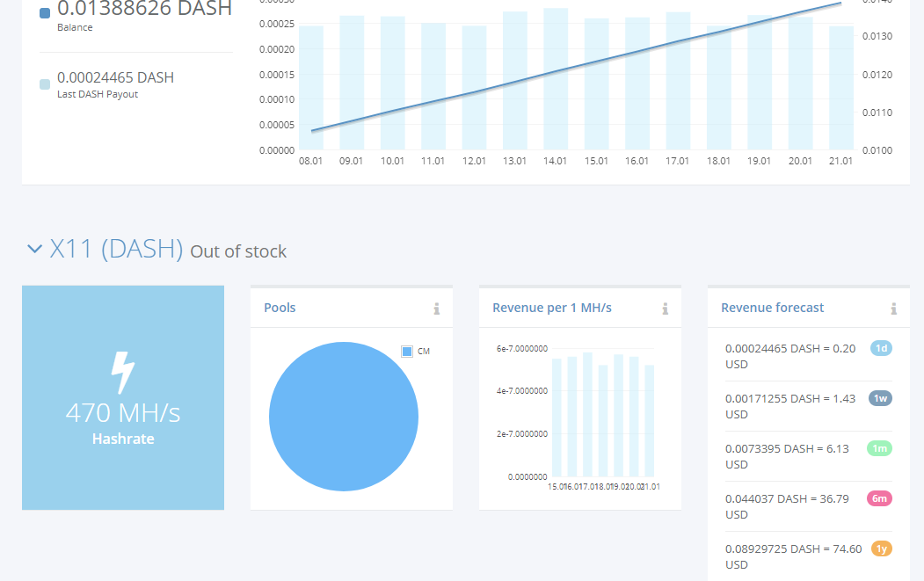Select the 6m forecast badge
The image size is (924, 581).
[x=879, y=498]
